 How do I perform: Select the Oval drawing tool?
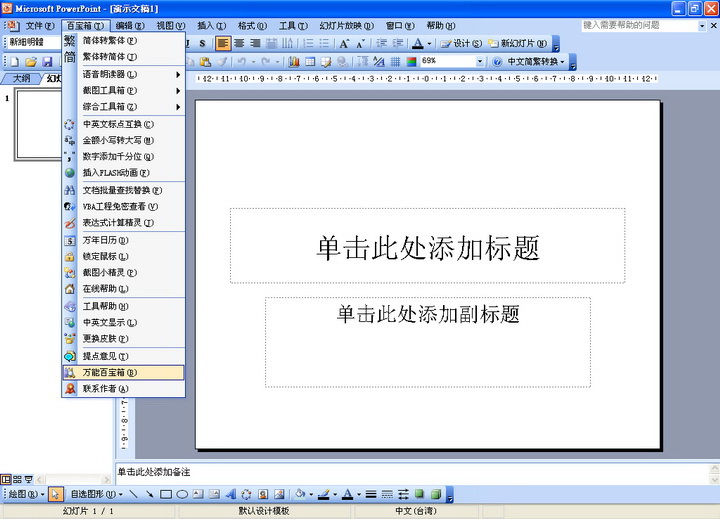(182, 495)
